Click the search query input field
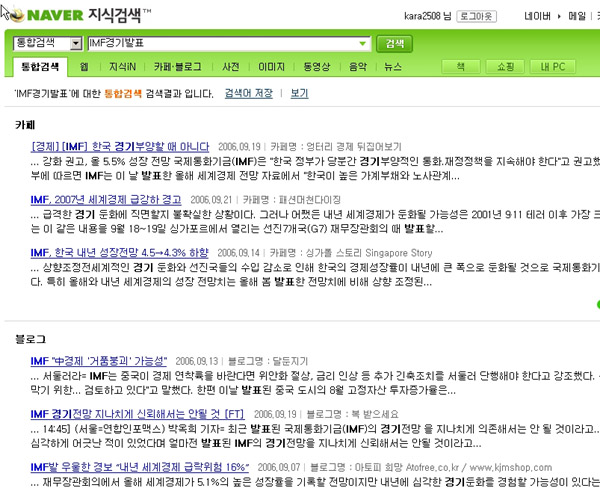This screenshot has height=488, width=600. click(x=229, y=43)
